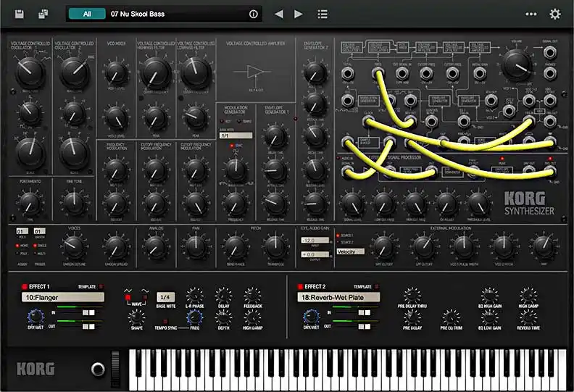Click the Signal In jack in signal processor
The image size is (574, 392).
click(x=347, y=171)
